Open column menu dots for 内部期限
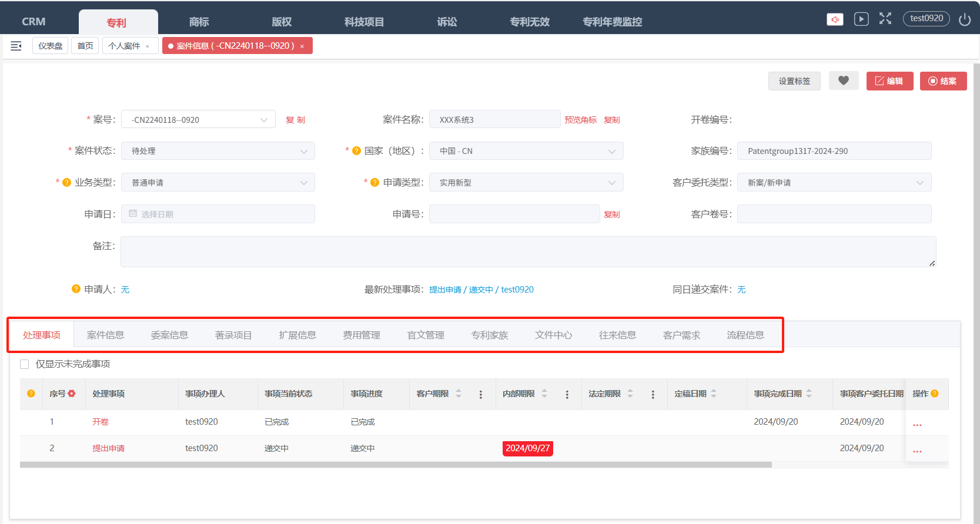The width and height of the screenshot is (980, 524). [x=567, y=395]
